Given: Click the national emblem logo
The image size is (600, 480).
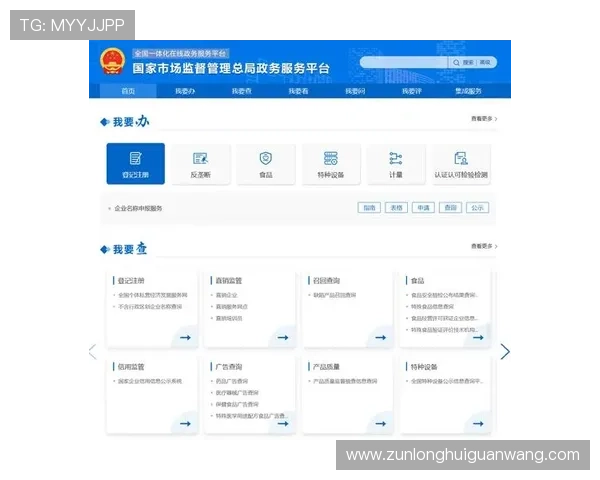Looking at the screenshot, I should 112,61.
